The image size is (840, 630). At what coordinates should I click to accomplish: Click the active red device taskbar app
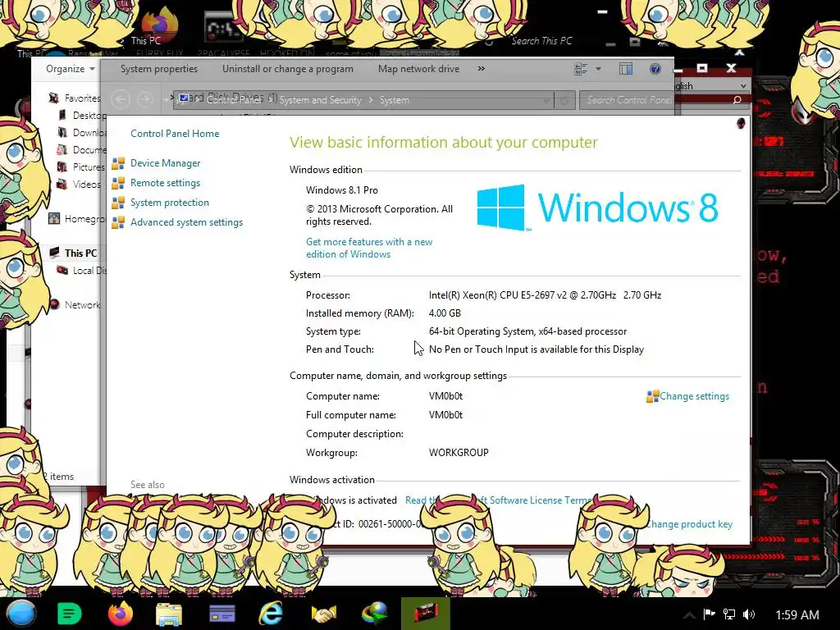click(x=426, y=614)
